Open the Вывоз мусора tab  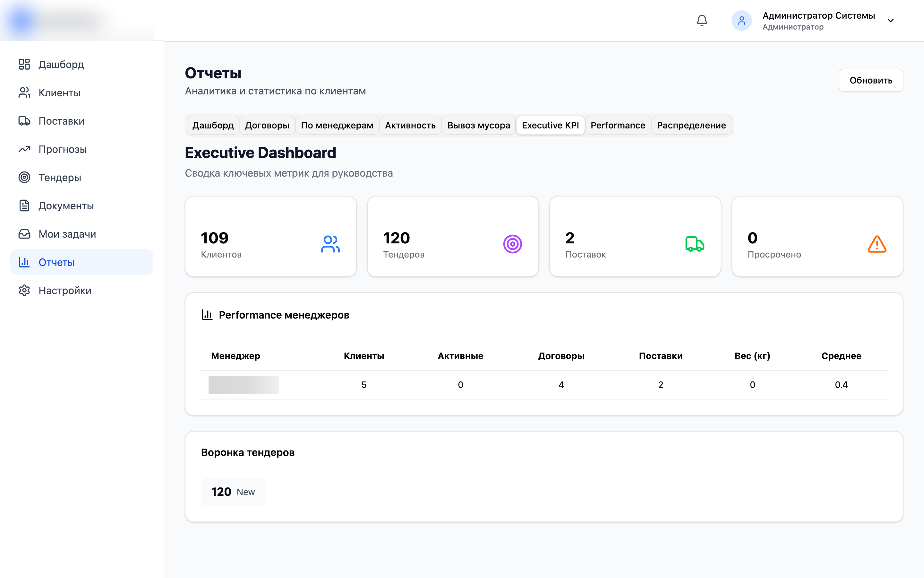pos(478,125)
